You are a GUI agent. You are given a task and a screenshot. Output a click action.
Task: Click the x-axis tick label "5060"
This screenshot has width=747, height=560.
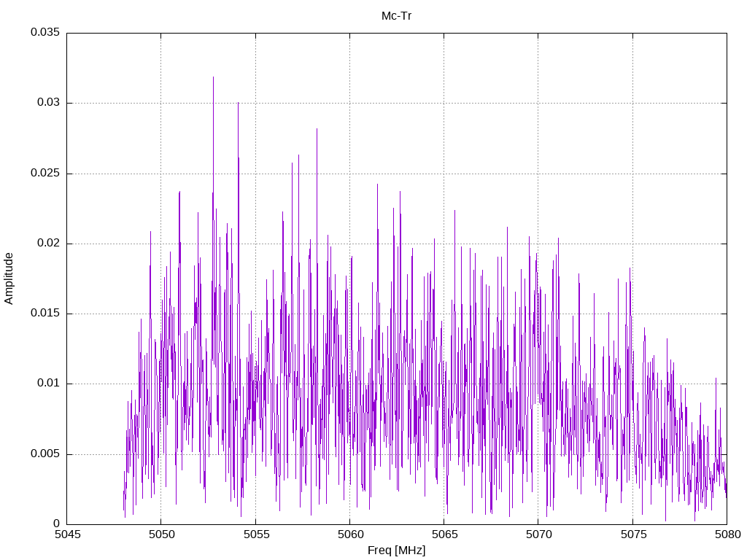(x=350, y=534)
